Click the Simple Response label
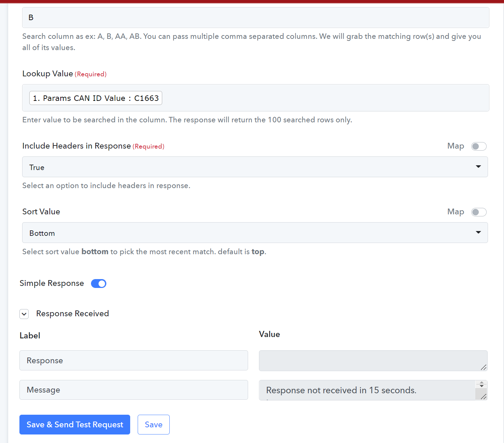Image resolution: width=504 pixels, height=443 pixels. point(52,283)
